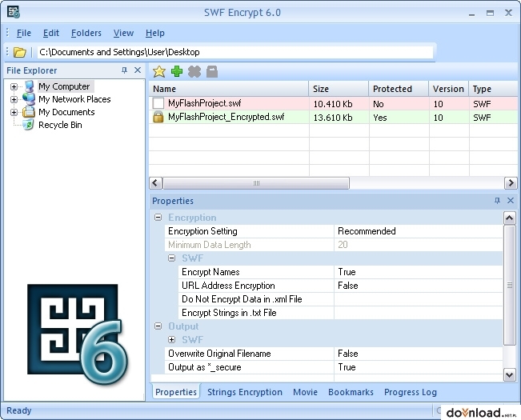Click the Recycle Bin icon
Image resolution: width=521 pixels, height=420 pixels.
pos(28,125)
